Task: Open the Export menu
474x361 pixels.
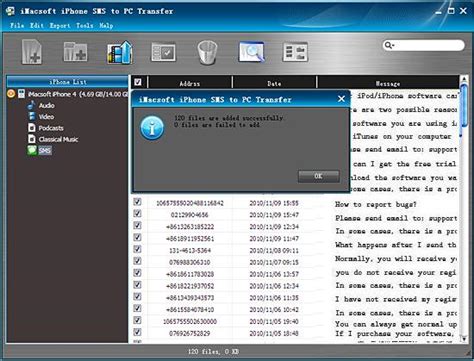Action: click(60, 25)
